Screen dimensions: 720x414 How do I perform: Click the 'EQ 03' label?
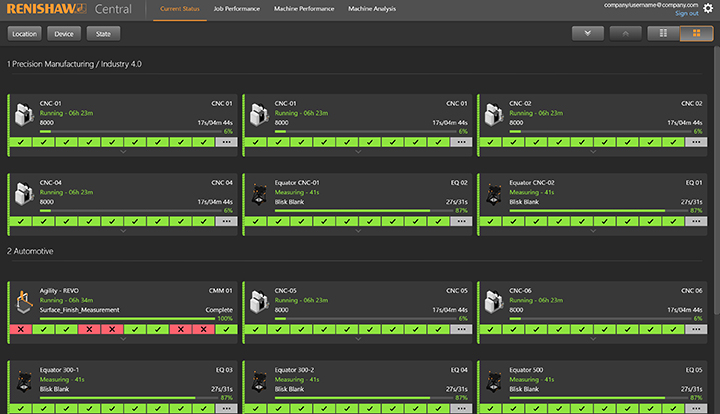[224, 369]
